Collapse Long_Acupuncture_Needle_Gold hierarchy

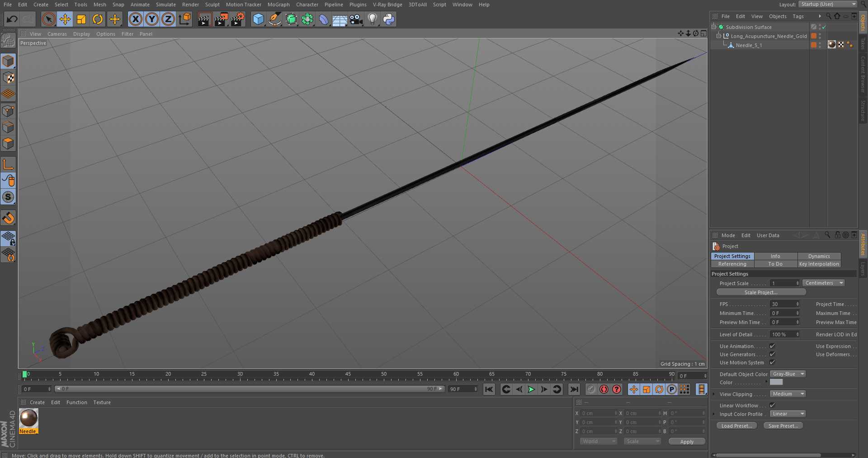[718, 36]
